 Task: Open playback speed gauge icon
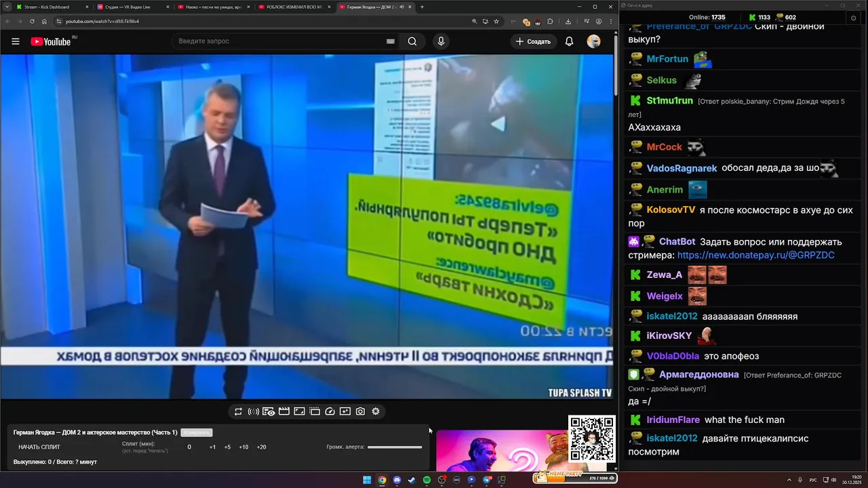[330, 411]
